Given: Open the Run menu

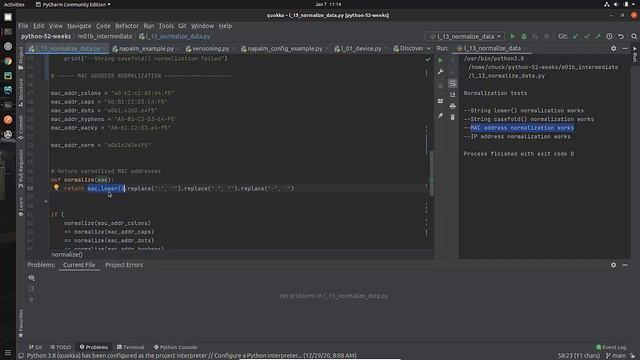Looking at the screenshot, I should click(x=149, y=26).
